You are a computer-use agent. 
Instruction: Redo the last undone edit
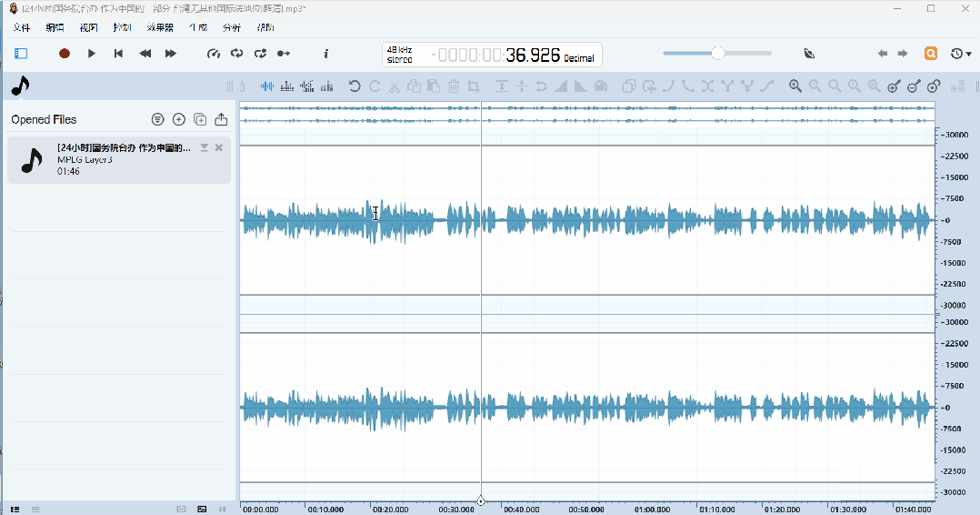(x=375, y=86)
